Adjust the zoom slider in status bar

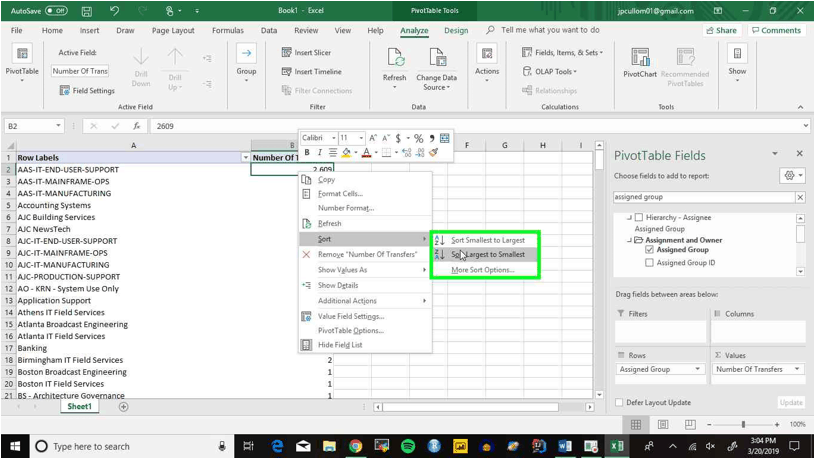(743, 425)
